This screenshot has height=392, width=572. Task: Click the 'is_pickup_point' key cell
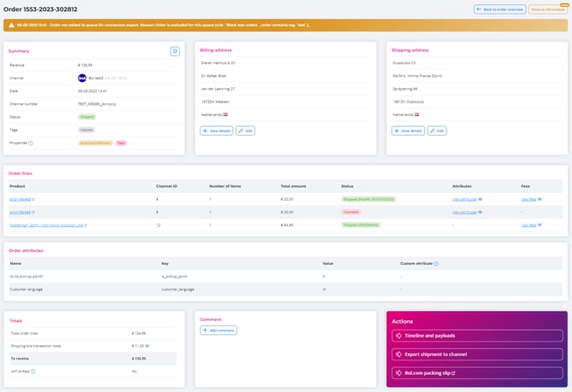point(174,277)
